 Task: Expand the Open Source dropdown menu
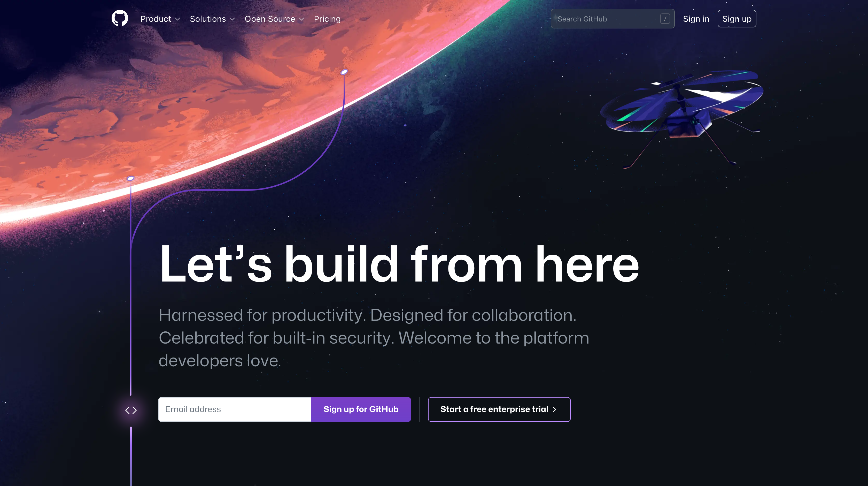[x=274, y=19]
